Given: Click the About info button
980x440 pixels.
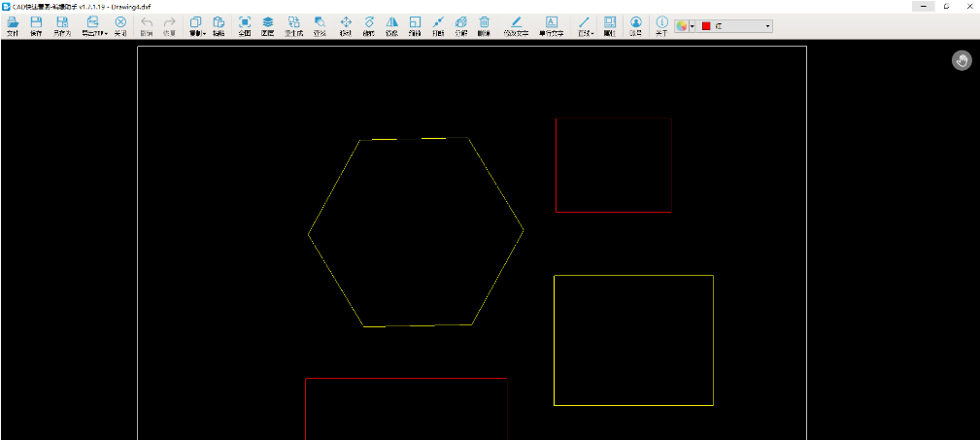Looking at the screenshot, I should pyautogui.click(x=661, y=25).
